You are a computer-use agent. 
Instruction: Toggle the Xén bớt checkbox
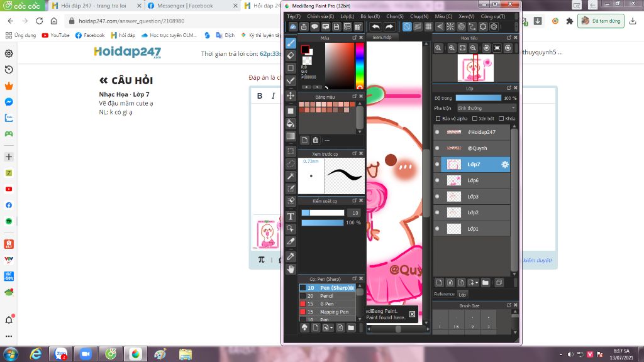475,119
